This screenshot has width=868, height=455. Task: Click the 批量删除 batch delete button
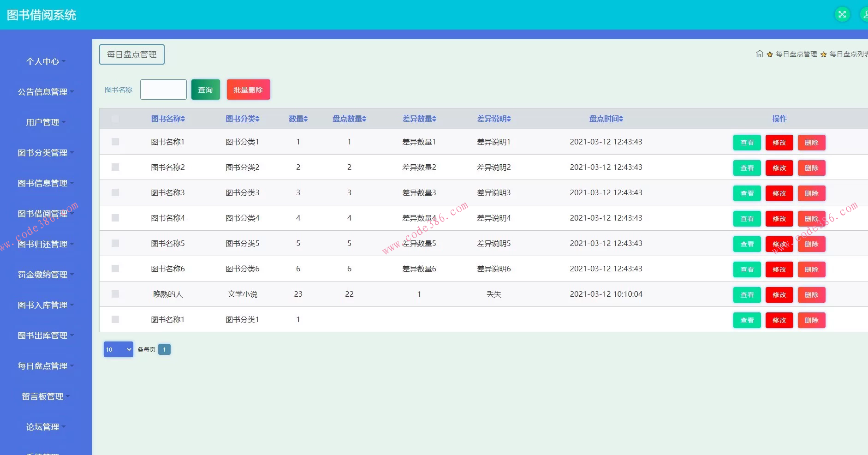click(x=248, y=90)
